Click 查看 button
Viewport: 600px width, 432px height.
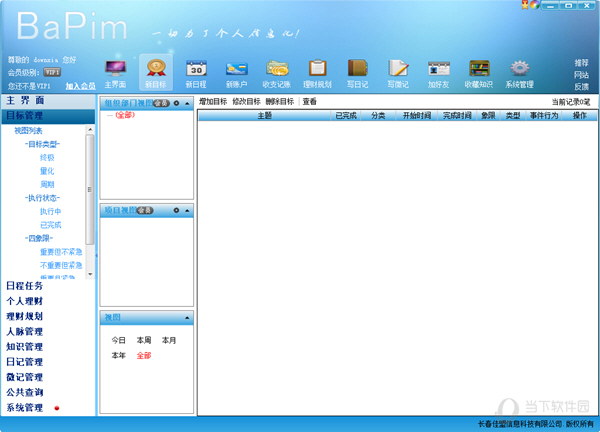pos(309,101)
